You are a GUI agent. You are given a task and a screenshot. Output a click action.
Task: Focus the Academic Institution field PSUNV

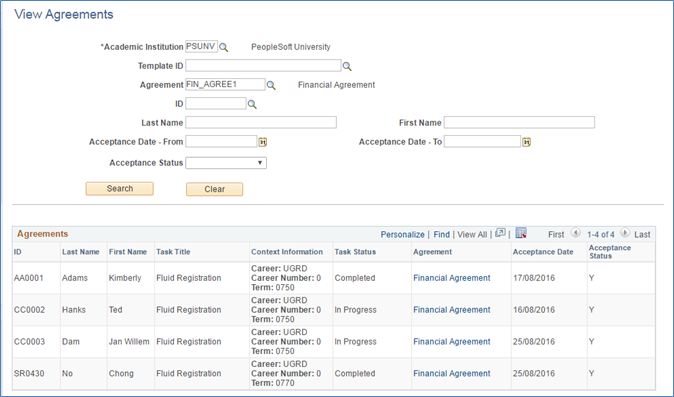coord(202,46)
